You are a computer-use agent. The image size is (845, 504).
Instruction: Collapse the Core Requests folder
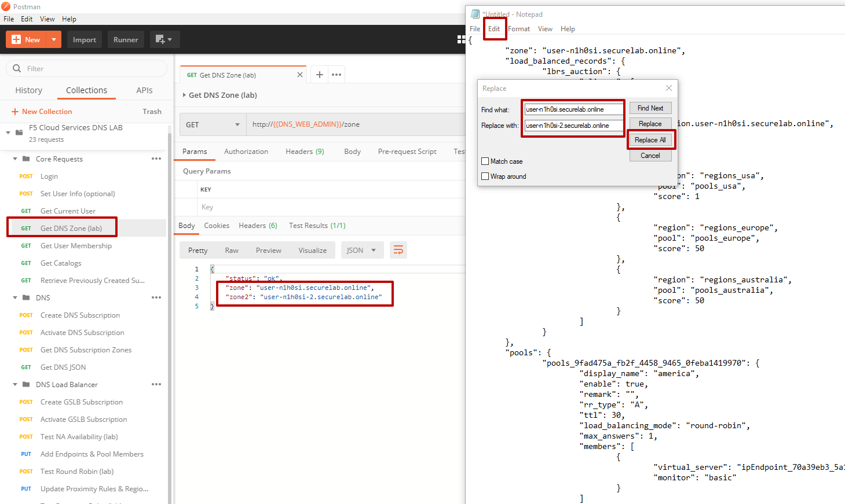(15, 159)
